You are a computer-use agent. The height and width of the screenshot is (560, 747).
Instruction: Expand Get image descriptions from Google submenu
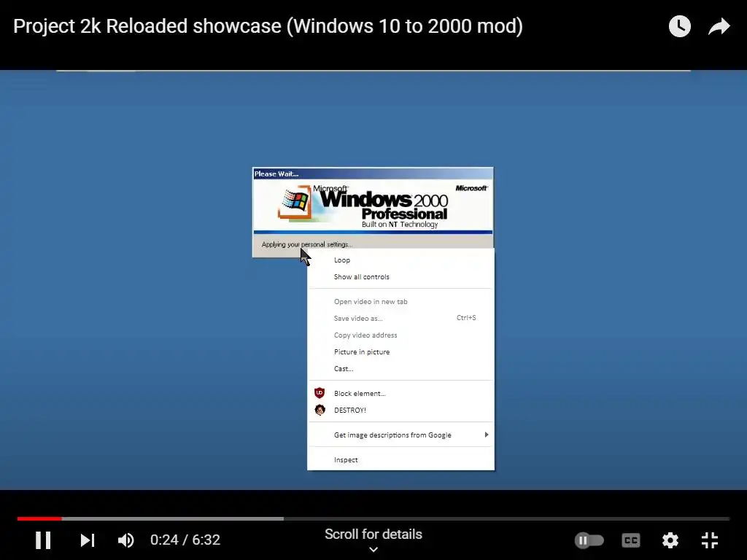[400, 435]
